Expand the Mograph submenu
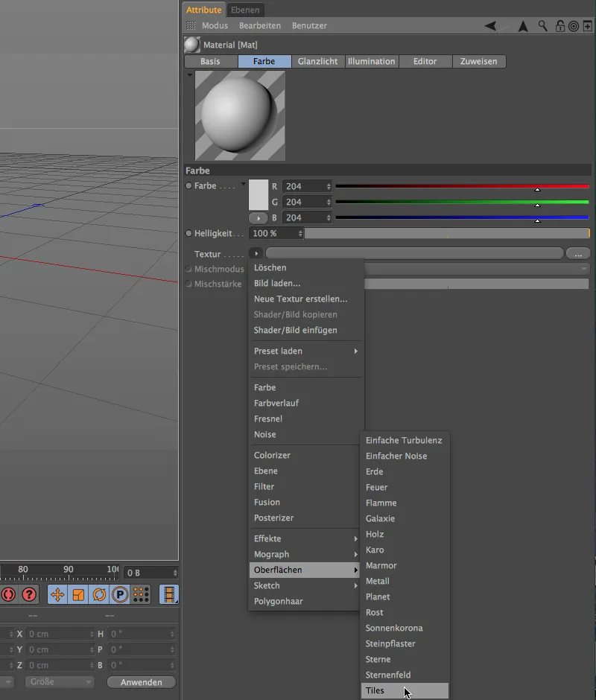 click(305, 554)
